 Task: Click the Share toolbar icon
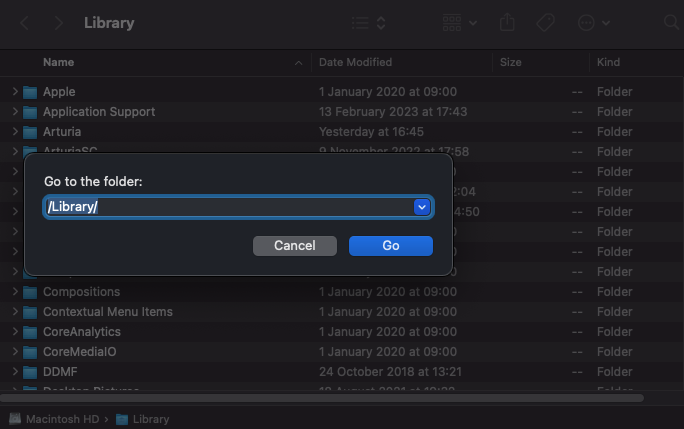click(x=507, y=22)
